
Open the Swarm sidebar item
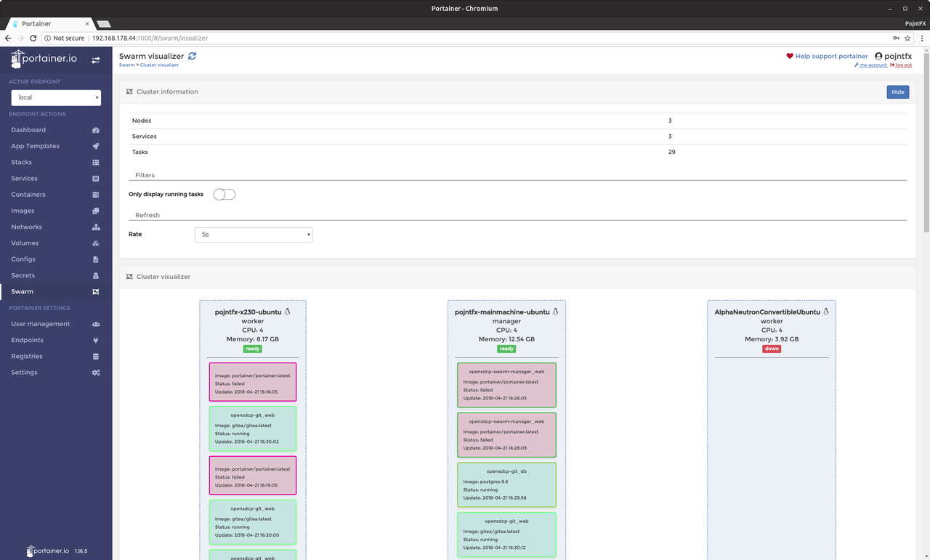click(56, 291)
